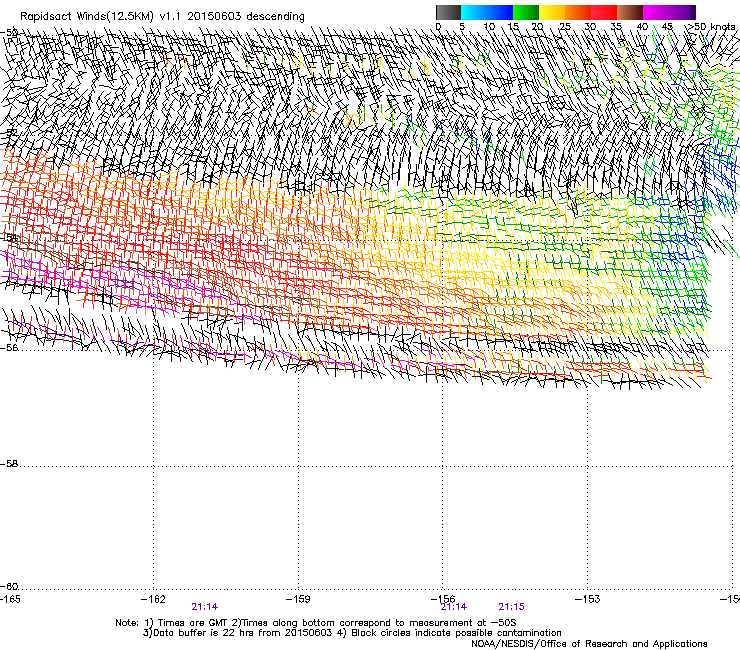Screen dimensions: 740x650
Task: Click the cyan 5-10 knots legend swatch
Action: click(474, 12)
